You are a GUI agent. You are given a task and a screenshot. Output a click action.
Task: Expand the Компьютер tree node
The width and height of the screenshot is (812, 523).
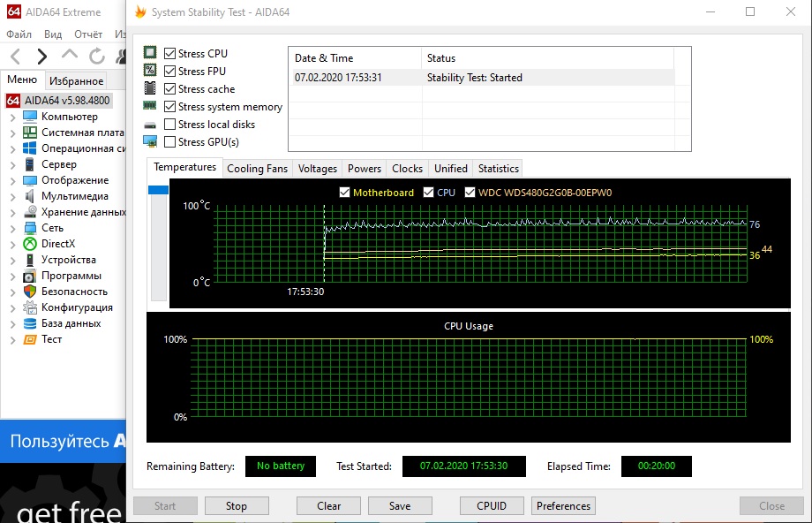(13, 117)
